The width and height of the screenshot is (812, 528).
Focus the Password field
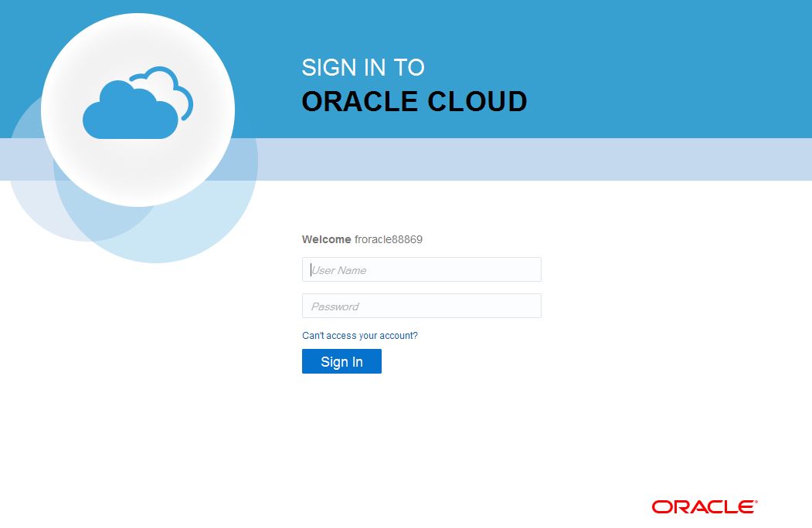[422, 306]
